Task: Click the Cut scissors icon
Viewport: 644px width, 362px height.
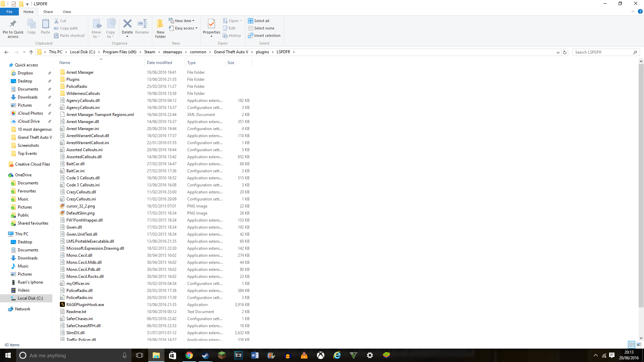Action: coord(57,21)
